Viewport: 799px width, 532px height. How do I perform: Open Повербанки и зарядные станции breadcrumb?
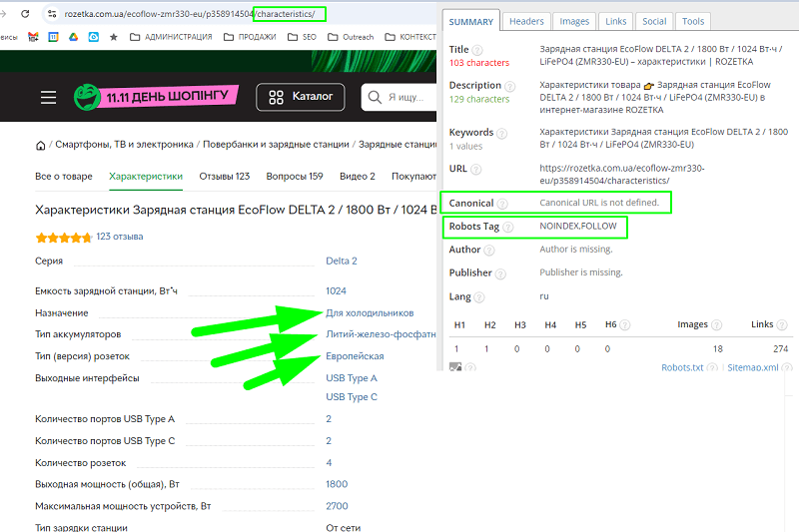[276, 145]
